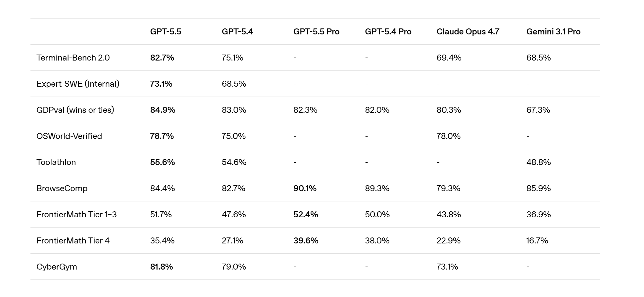This screenshot has height=297, width=644.
Task: Select the GPT-5.5 Pro column header
Action: pyautogui.click(x=316, y=32)
